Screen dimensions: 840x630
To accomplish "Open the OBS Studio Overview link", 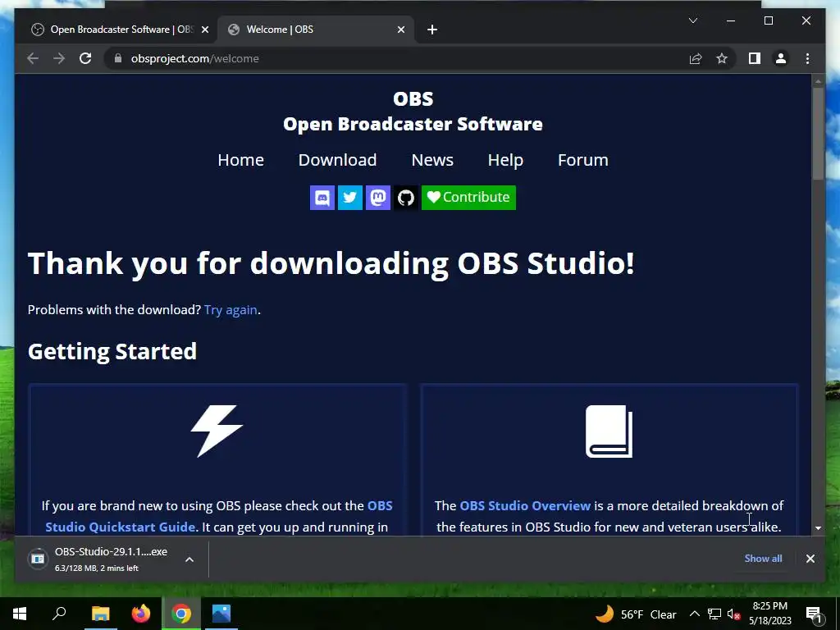I will coord(525,505).
